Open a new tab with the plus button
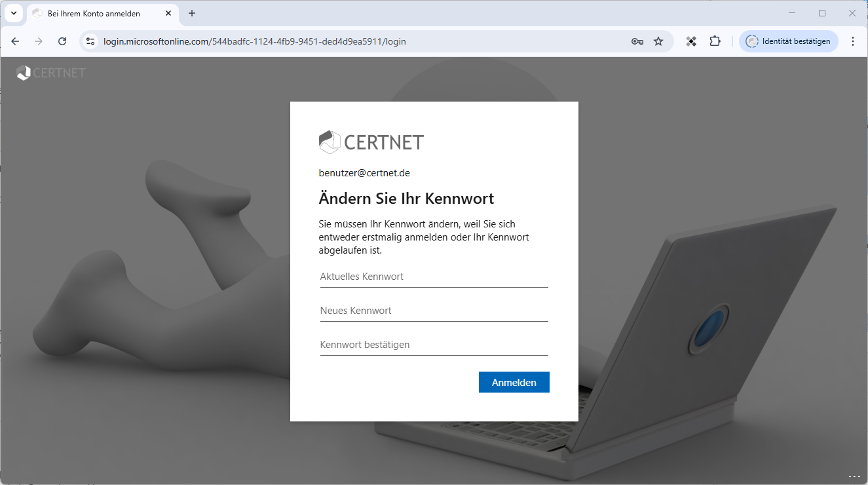The image size is (868, 485). (x=192, y=13)
